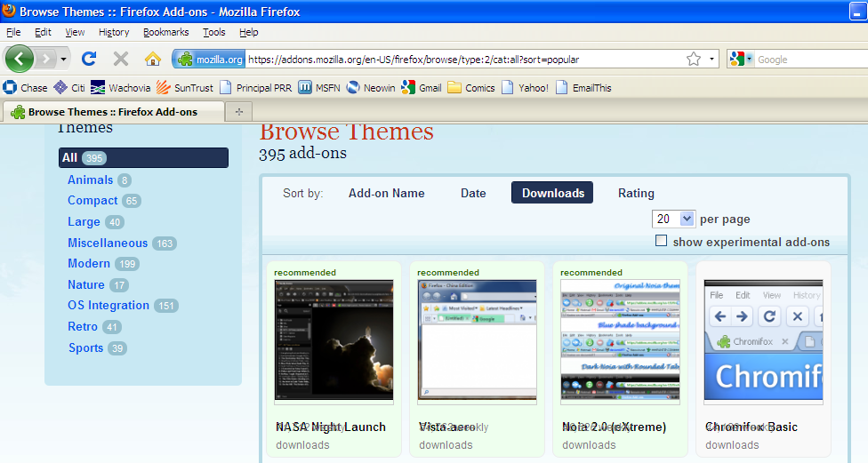Screen dimensions: 868x463
Task: Open the Sports theme category
Action: (85, 348)
